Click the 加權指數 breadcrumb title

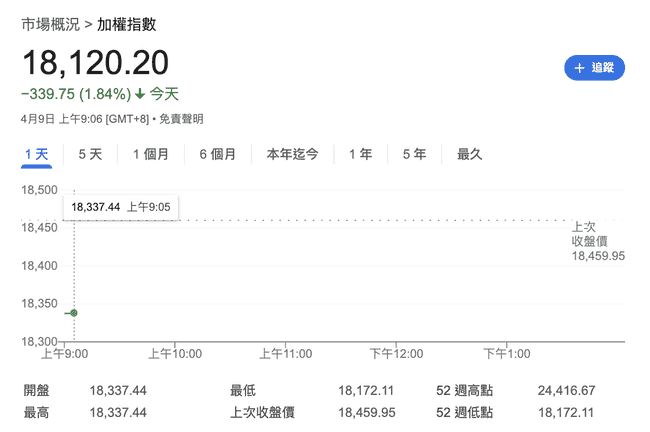point(126,24)
